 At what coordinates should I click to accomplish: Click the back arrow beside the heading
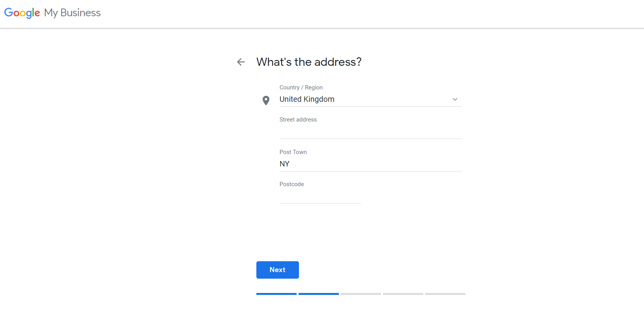(241, 62)
